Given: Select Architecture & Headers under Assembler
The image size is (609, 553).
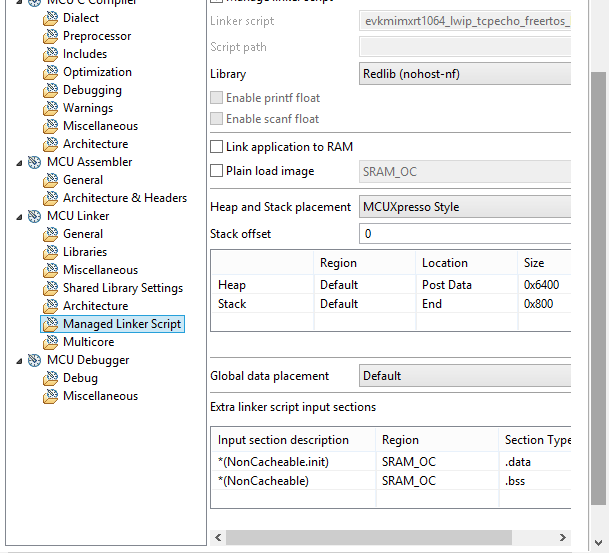Looking at the screenshot, I should point(125,198).
